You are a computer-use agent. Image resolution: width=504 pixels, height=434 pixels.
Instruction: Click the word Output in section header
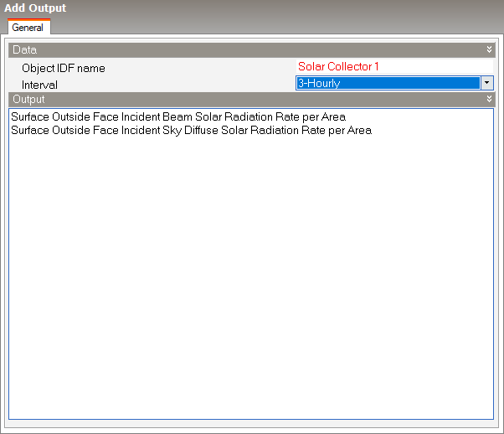(x=28, y=100)
